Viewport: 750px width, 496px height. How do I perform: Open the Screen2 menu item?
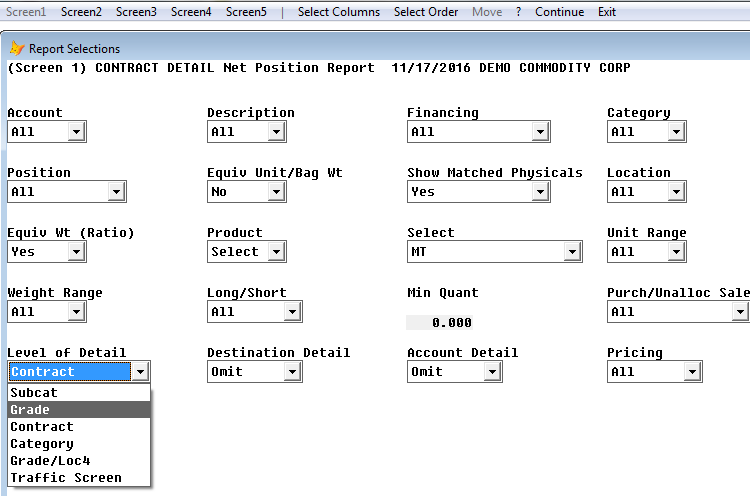(x=81, y=12)
